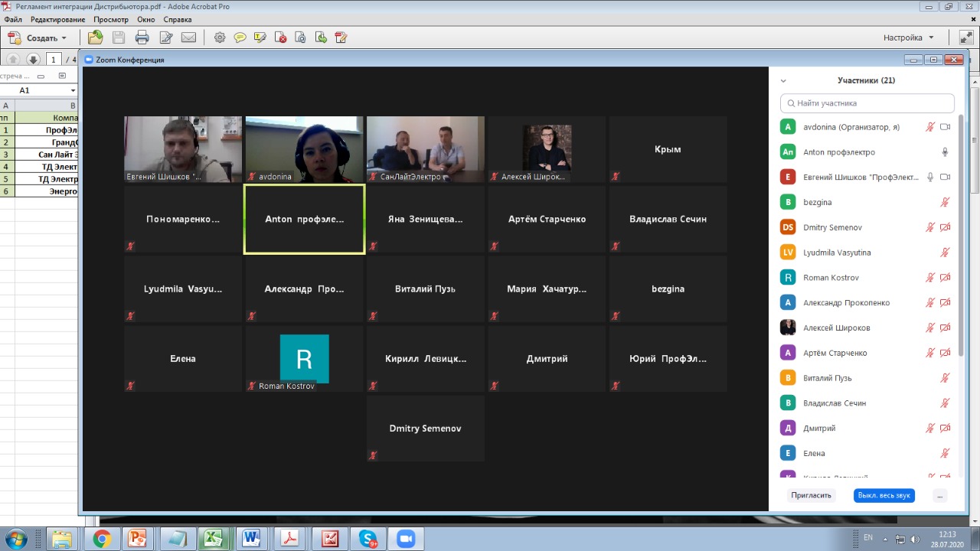Viewport: 980px width, 551px height.
Task: Open Skype from the taskbar
Action: pos(368,539)
